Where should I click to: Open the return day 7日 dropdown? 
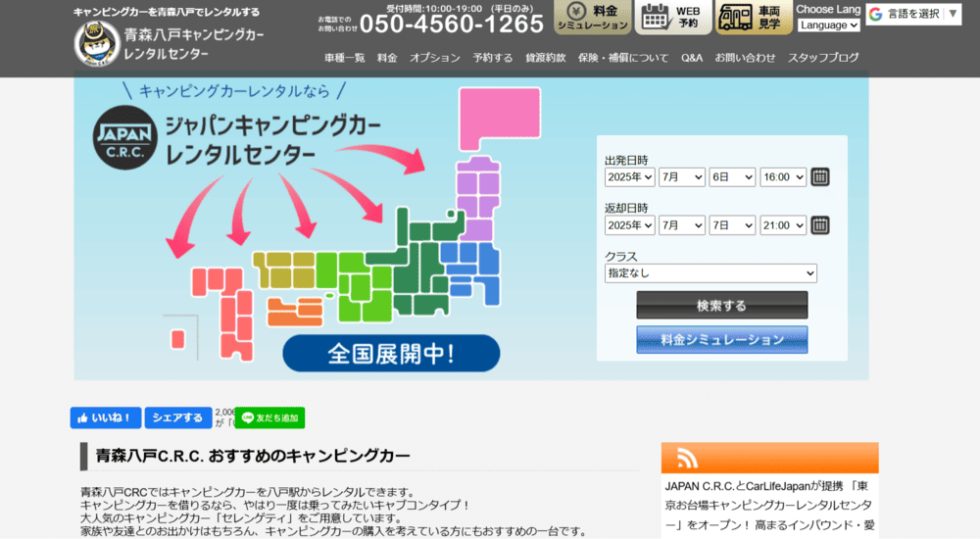point(732,225)
